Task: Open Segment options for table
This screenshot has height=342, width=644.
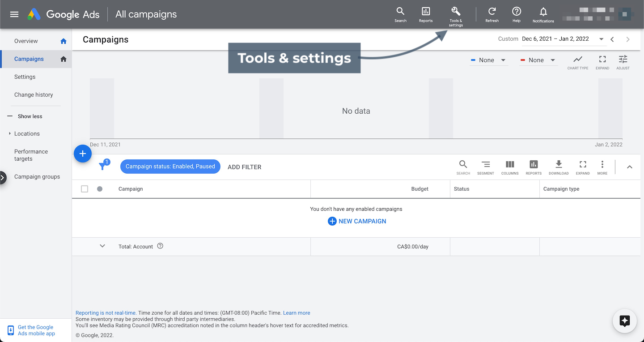Action: click(x=486, y=167)
